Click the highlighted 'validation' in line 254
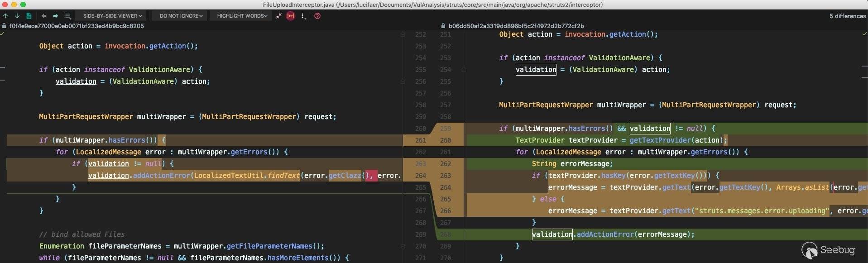The image size is (868, 263). [x=536, y=70]
